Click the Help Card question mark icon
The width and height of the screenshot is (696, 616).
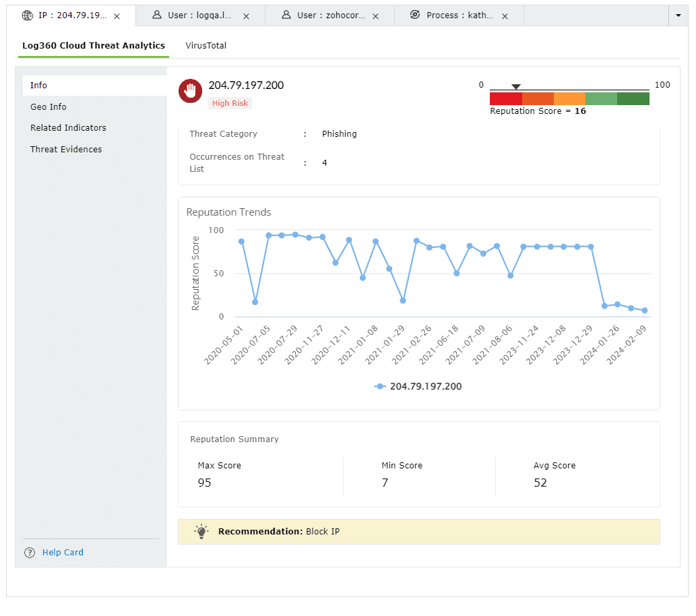click(x=30, y=553)
